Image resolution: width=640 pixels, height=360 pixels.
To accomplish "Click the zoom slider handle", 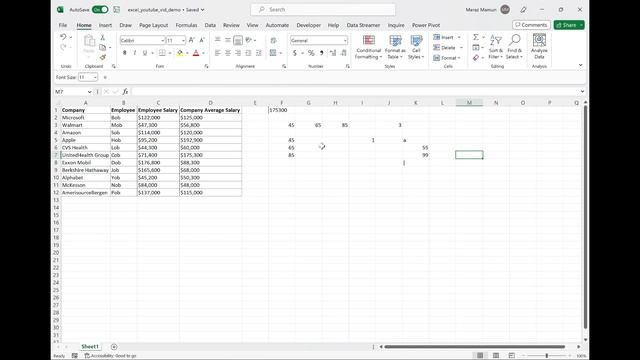I will click(x=547, y=356).
